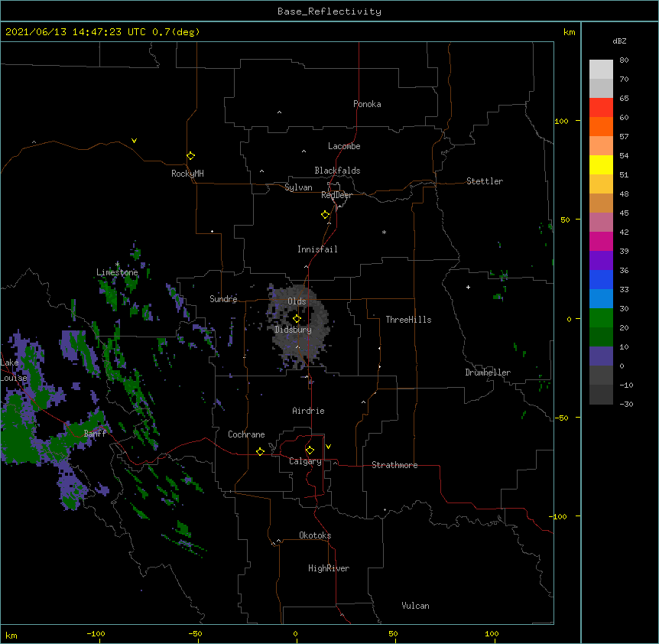Viewport: 659px width, 644px height.
Task: Click the dBZ legend heading
Action: [x=619, y=41]
